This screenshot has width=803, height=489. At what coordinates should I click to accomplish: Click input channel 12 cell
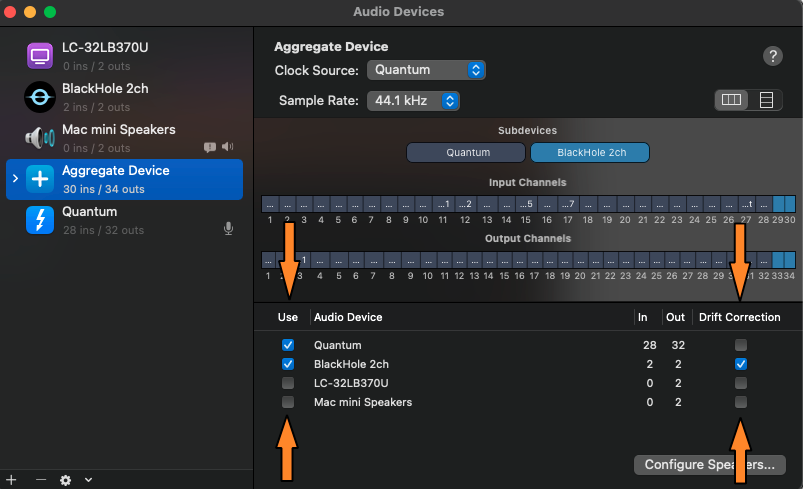(x=465, y=204)
